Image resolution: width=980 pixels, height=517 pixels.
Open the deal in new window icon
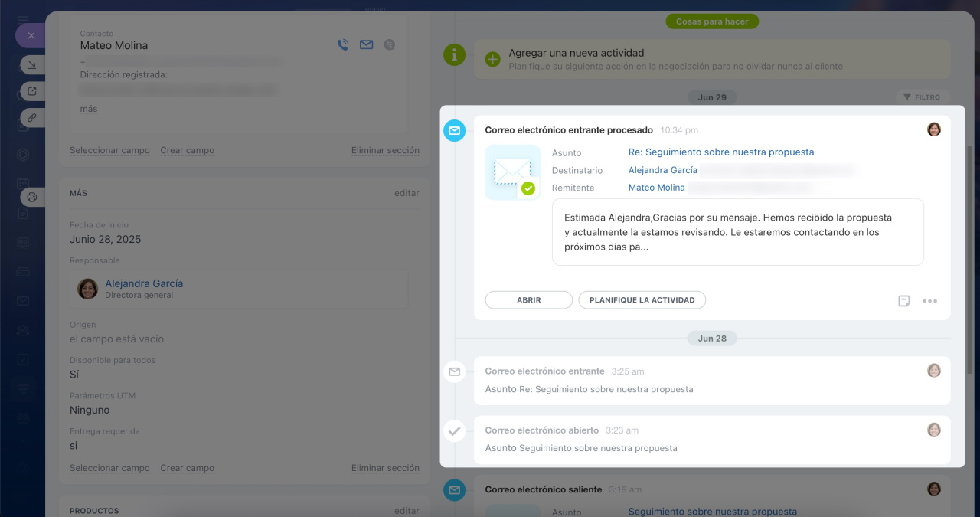(x=31, y=92)
